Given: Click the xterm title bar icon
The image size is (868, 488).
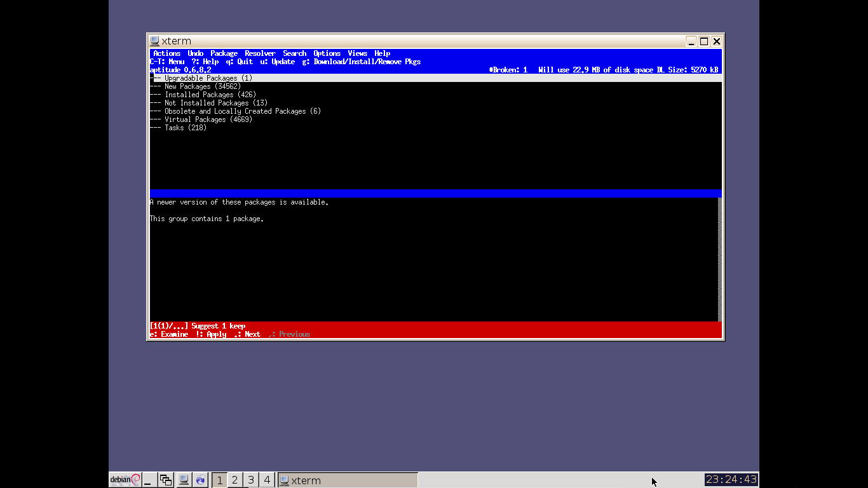Looking at the screenshot, I should click(155, 41).
